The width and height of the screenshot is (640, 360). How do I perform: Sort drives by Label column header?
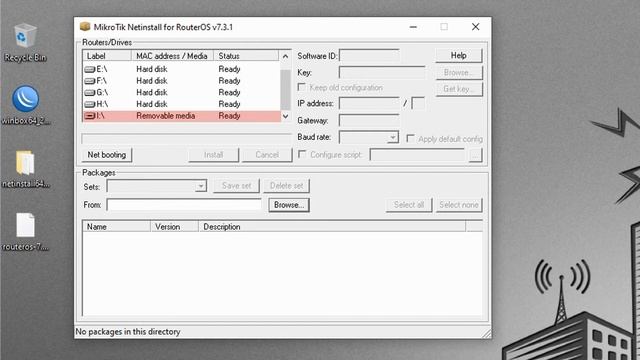107,56
